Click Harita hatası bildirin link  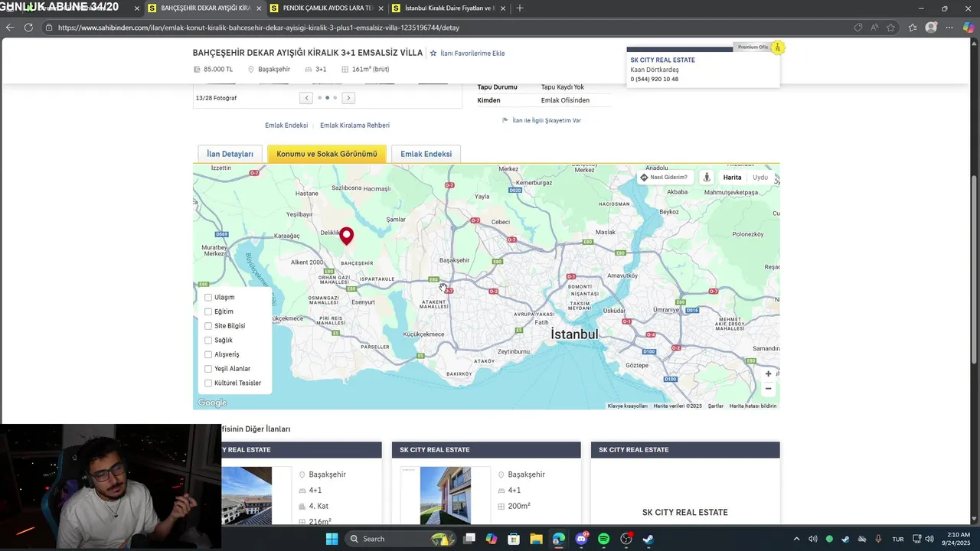click(753, 406)
